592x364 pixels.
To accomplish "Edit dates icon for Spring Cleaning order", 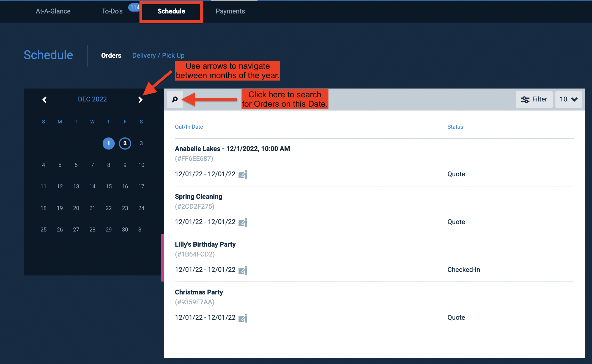I will 243,222.
